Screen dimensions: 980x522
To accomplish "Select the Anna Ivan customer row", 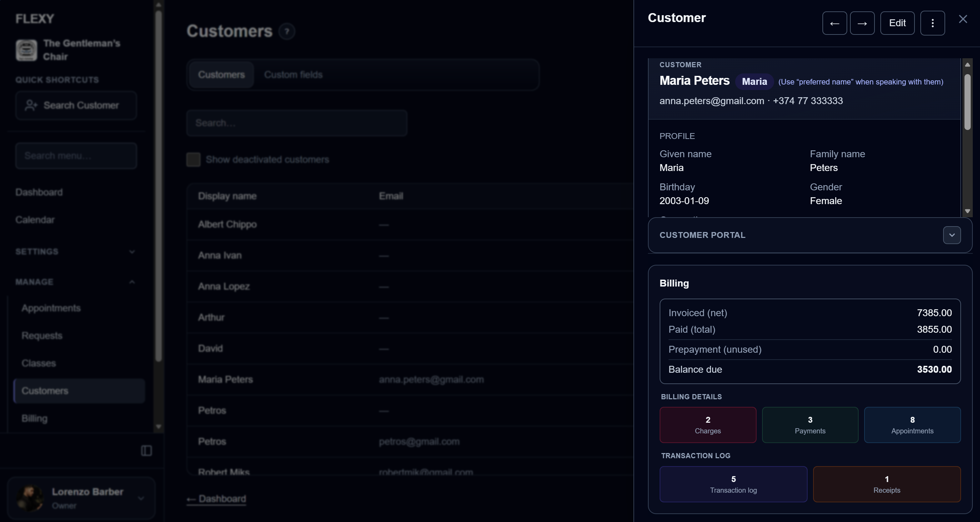I will 410,256.
